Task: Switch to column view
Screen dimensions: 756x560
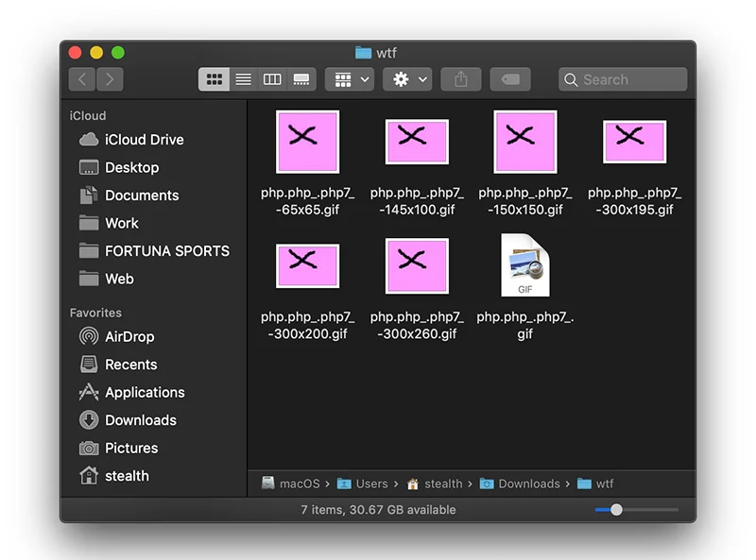Action: click(272, 79)
